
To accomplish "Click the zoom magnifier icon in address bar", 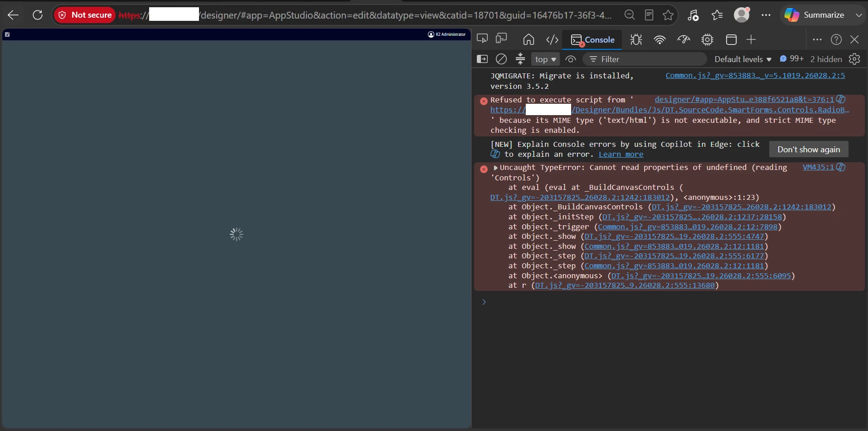I will click(x=630, y=15).
